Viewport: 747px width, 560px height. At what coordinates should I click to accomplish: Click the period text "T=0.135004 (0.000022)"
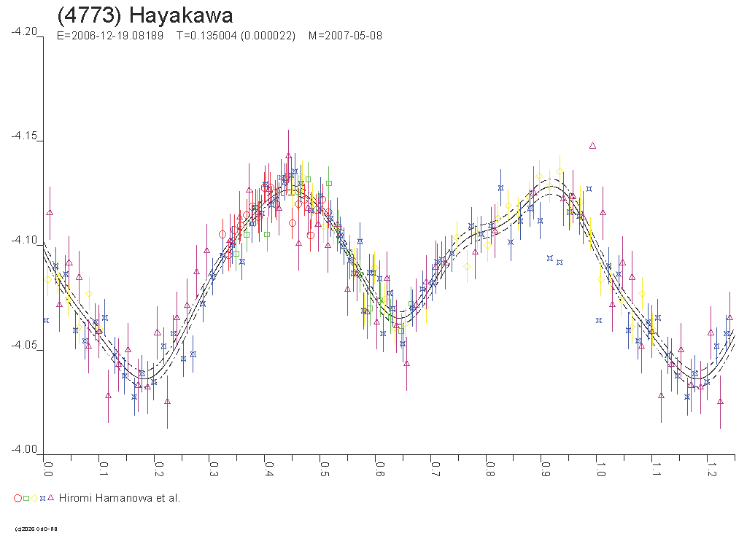(x=236, y=36)
